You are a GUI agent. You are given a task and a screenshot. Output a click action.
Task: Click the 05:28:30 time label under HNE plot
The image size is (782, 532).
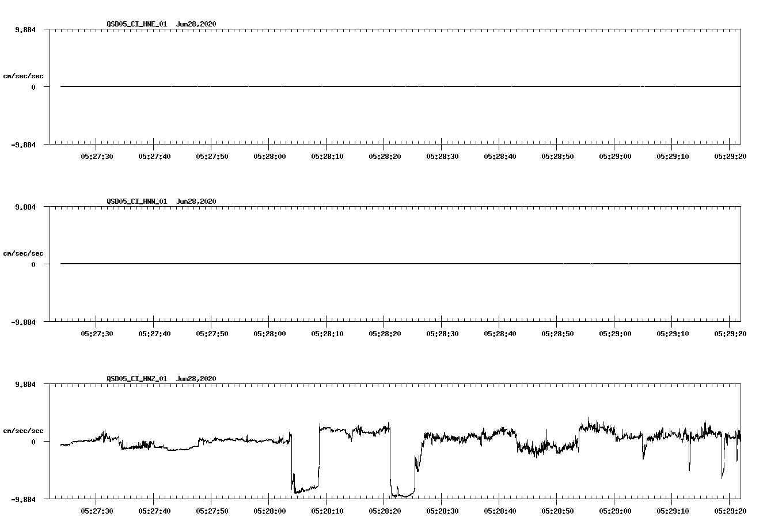tap(442, 156)
